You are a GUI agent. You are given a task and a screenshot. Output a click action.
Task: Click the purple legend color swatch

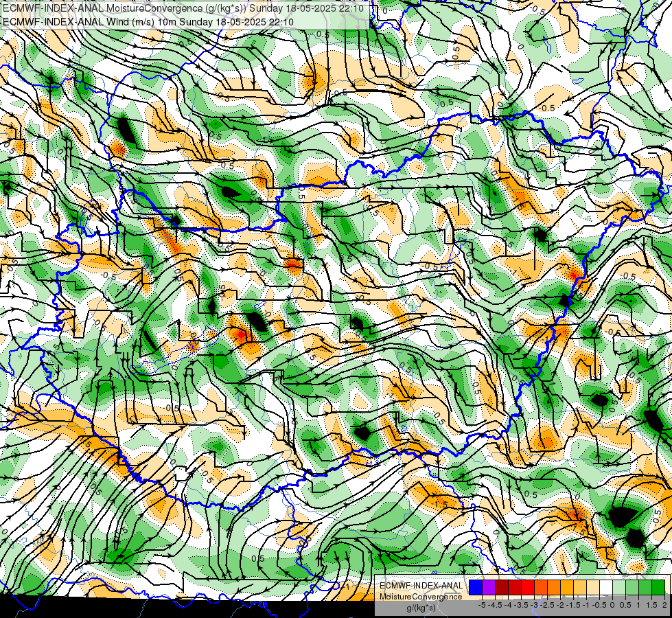click(x=489, y=587)
